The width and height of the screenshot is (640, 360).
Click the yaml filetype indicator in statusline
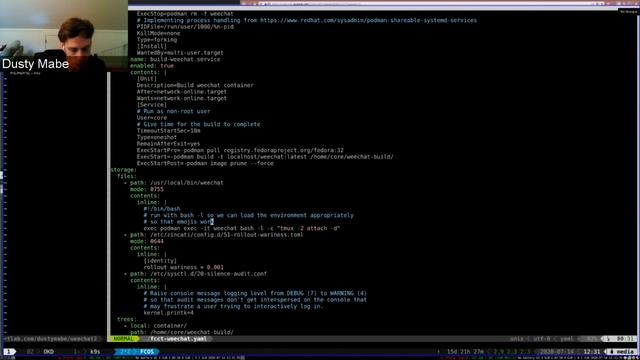[567, 339]
